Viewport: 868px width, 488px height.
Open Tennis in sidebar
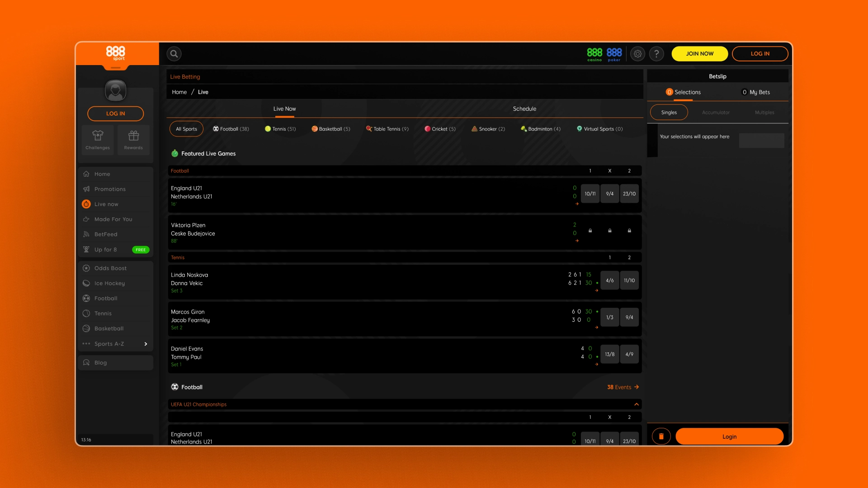pyautogui.click(x=116, y=313)
